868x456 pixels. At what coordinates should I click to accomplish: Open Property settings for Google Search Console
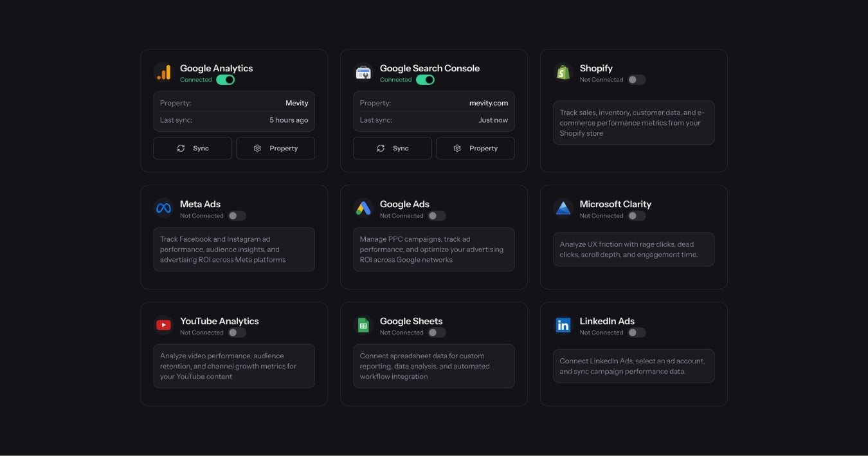475,148
